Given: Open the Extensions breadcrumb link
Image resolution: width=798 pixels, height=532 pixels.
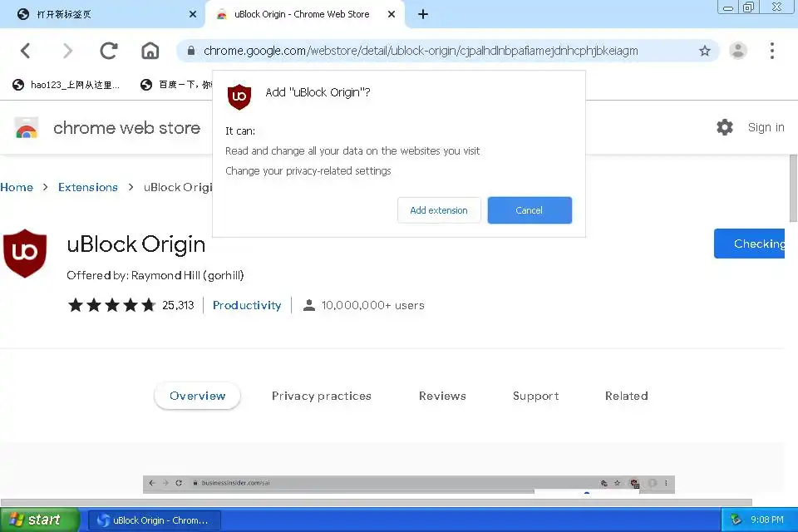Looking at the screenshot, I should click(87, 187).
